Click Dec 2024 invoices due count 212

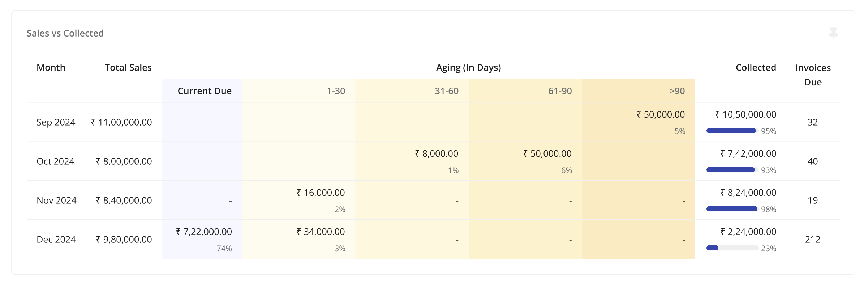point(813,240)
